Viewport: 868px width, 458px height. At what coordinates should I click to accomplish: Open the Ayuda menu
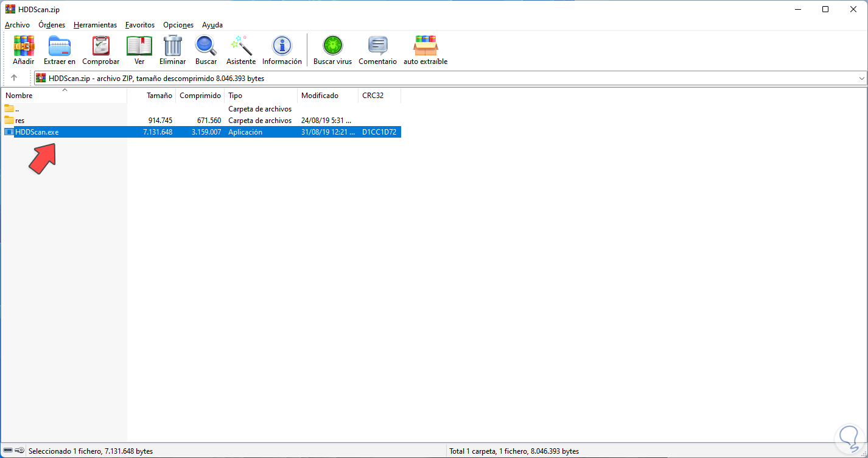[212, 25]
